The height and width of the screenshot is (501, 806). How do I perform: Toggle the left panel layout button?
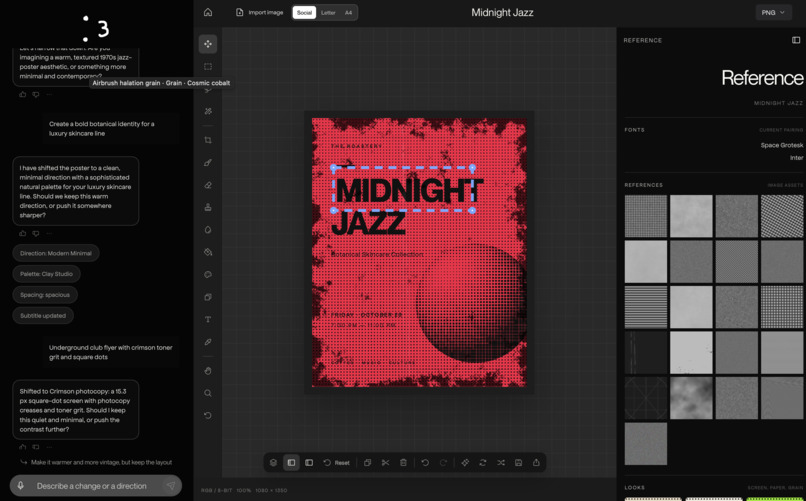291,462
